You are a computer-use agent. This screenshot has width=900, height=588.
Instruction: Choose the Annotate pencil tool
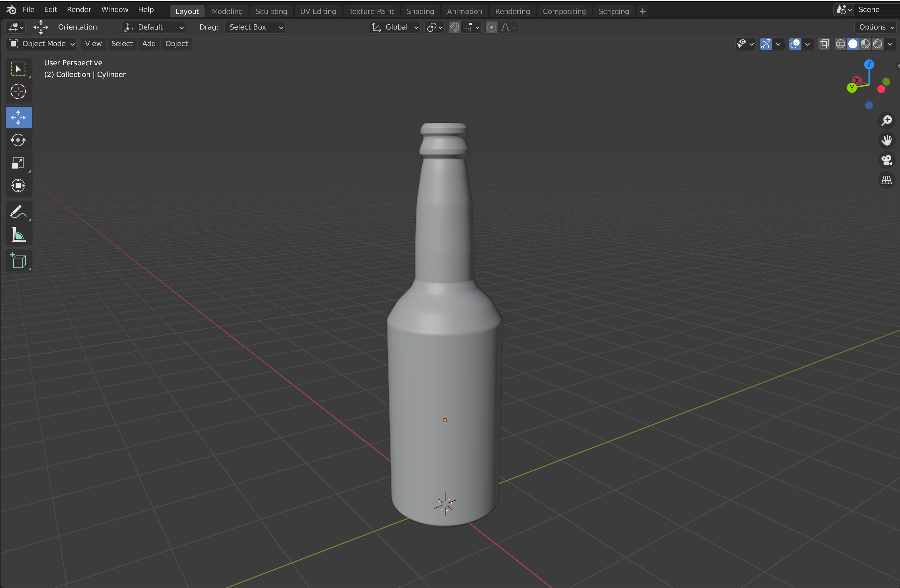coord(18,212)
